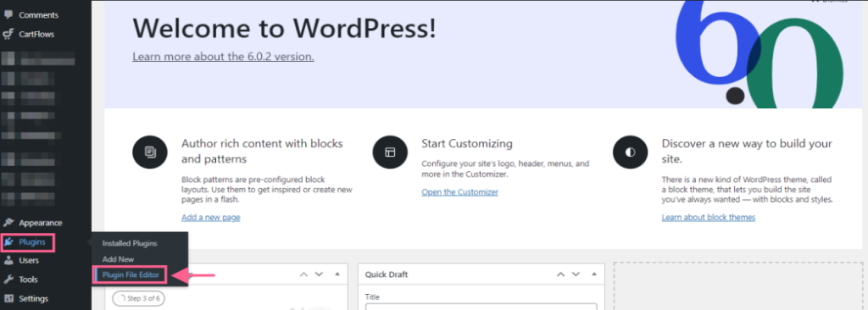Move the Quick Draft widget down
Image resolution: width=868 pixels, height=310 pixels.
(x=576, y=274)
